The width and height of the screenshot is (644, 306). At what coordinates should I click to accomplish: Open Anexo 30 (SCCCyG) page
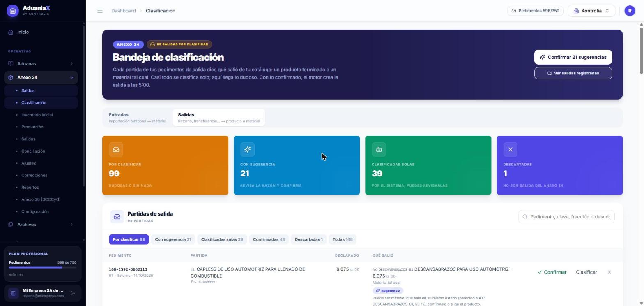tap(41, 199)
